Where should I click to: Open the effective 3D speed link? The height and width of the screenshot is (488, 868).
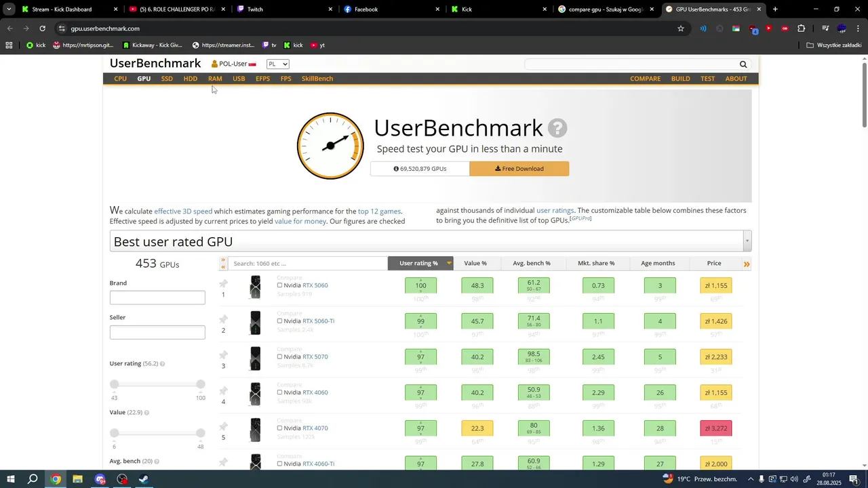(183, 211)
